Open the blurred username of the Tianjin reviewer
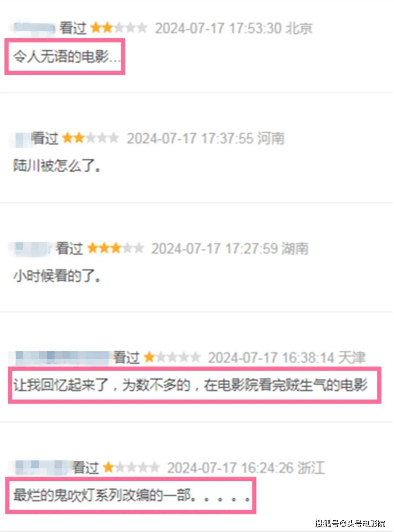Viewport: 394px width, 532px height. 62,357
